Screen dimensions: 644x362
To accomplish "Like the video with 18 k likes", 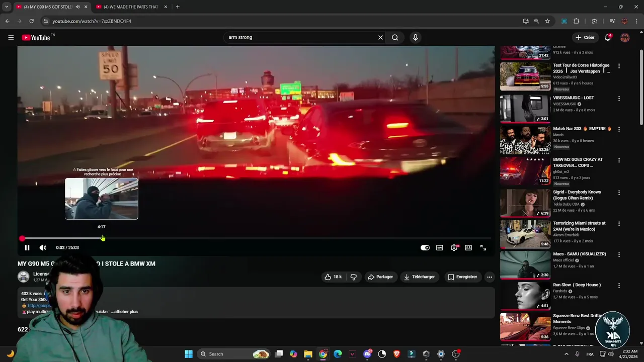I will 333,277.
